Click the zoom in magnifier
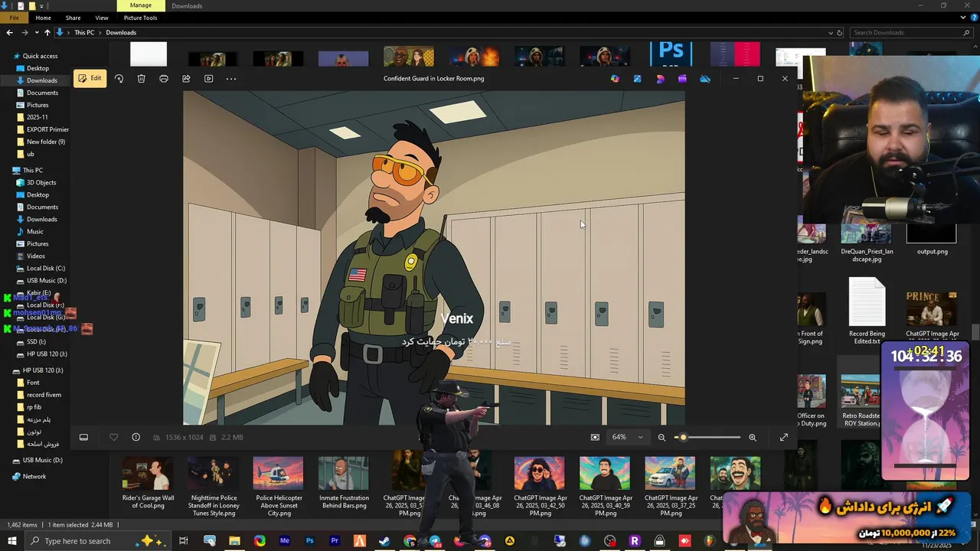Image resolution: width=980 pixels, height=551 pixels. [x=753, y=437]
